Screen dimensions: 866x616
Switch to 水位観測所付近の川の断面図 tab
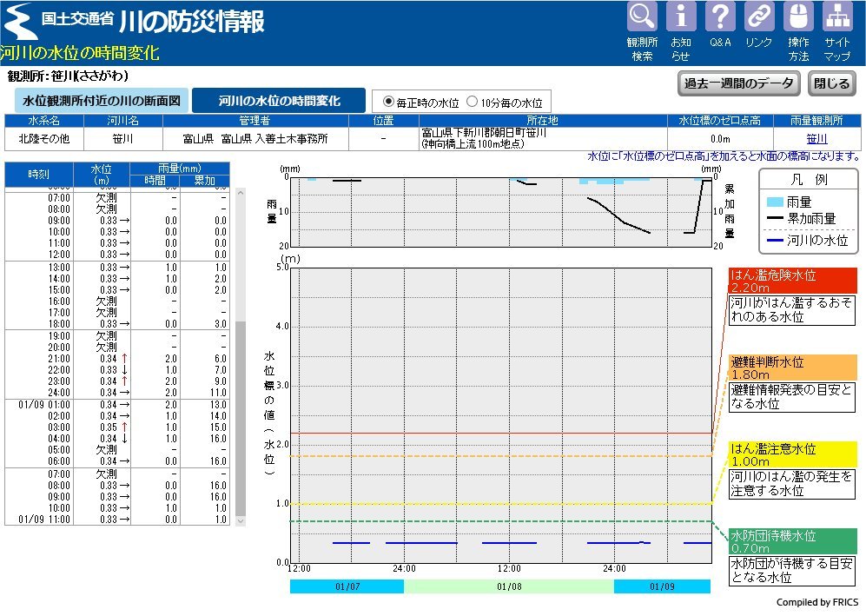click(101, 101)
